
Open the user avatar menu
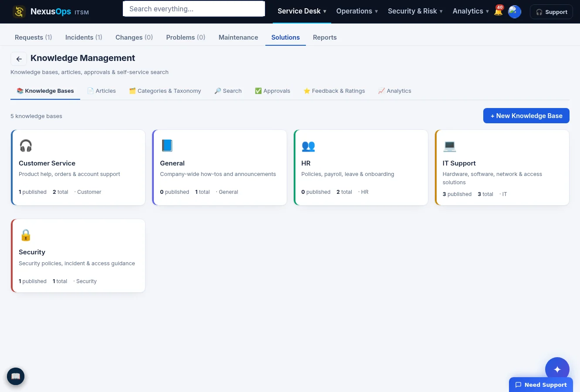point(515,12)
